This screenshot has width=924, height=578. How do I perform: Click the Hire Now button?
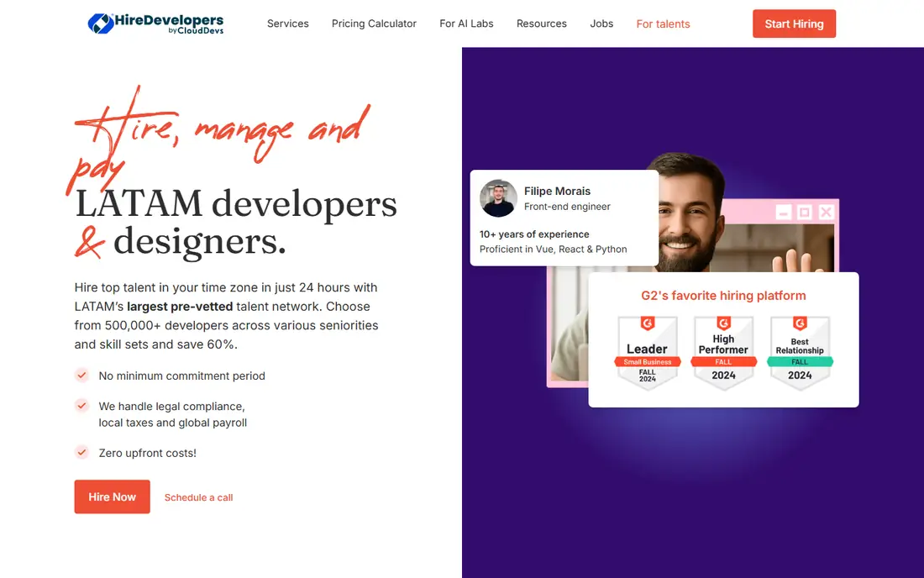point(112,497)
